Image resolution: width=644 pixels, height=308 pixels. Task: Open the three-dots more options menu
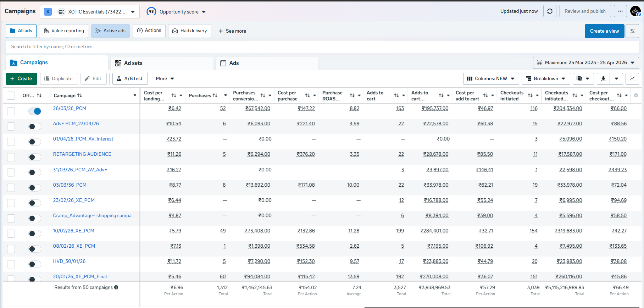tap(620, 11)
